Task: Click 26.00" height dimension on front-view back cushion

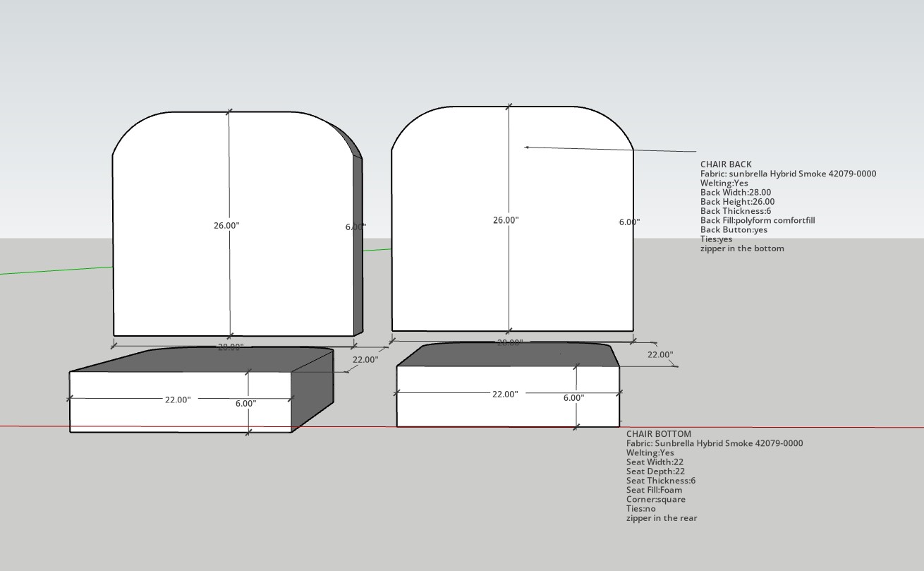Action: [x=506, y=220]
